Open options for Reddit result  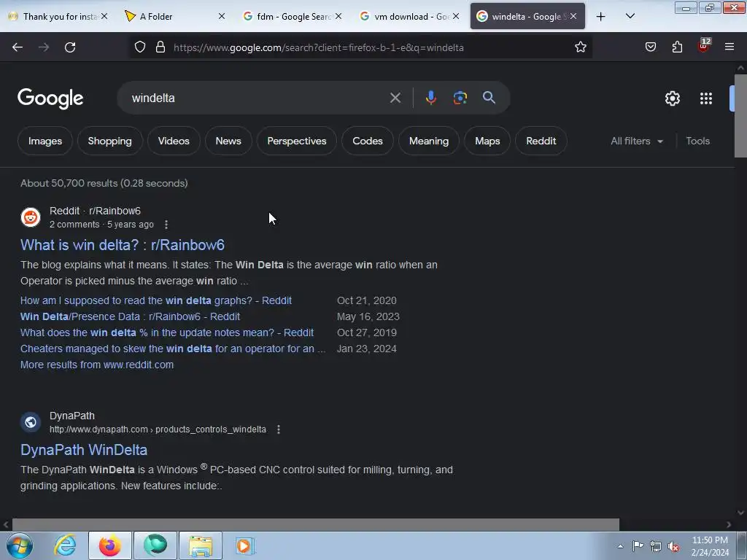tap(166, 225)
